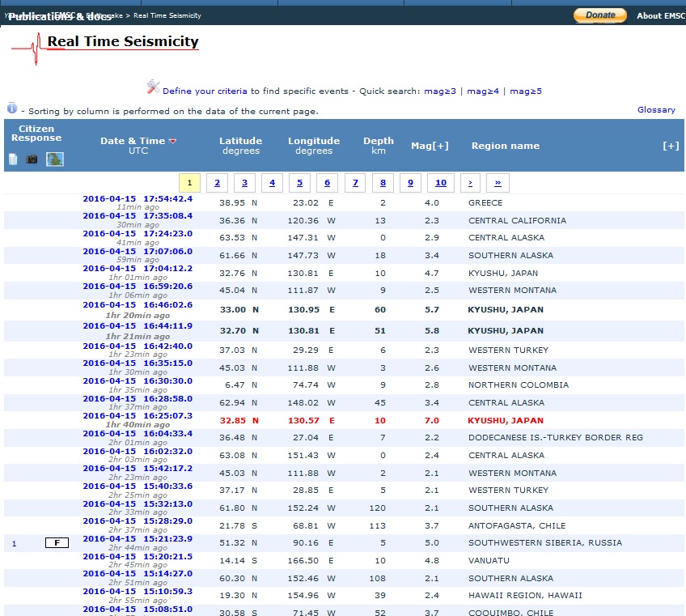Quick search mag≥4
The height and width of the screenshot is (616, 686).
tap(483, 91)
